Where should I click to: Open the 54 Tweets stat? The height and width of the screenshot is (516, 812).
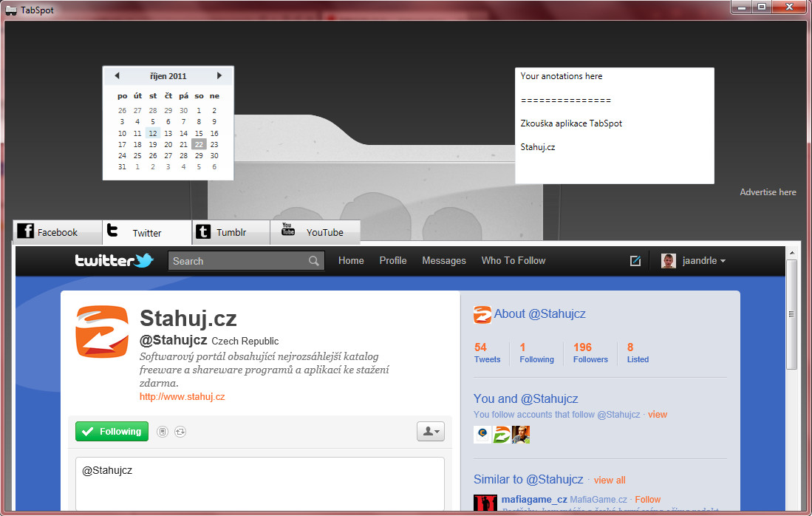[x=488, y=353]
